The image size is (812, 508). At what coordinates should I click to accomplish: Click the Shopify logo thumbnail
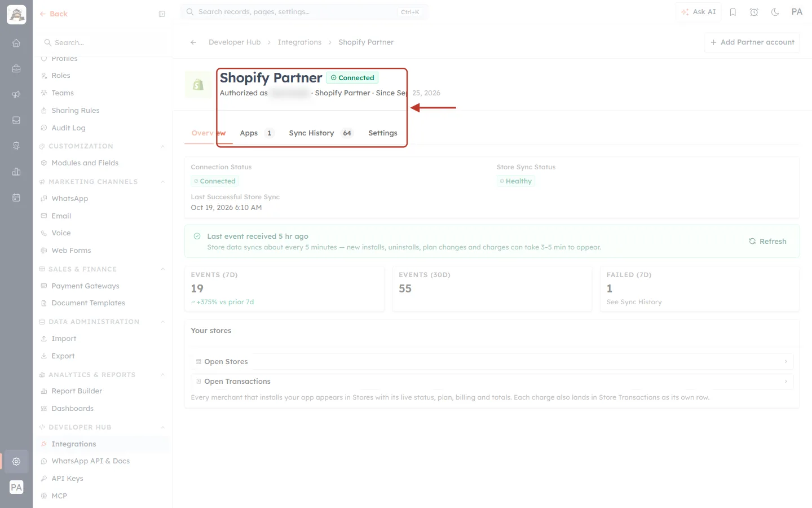(x=198, y=85)
